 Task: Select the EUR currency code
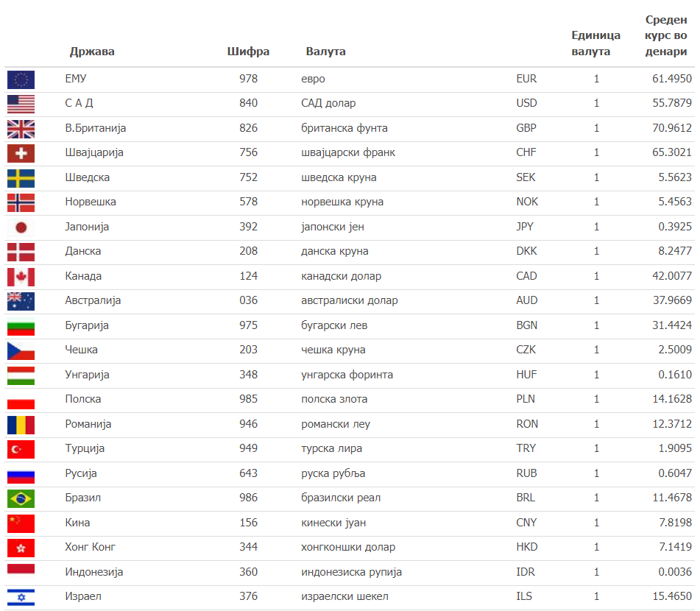(526, 79)
